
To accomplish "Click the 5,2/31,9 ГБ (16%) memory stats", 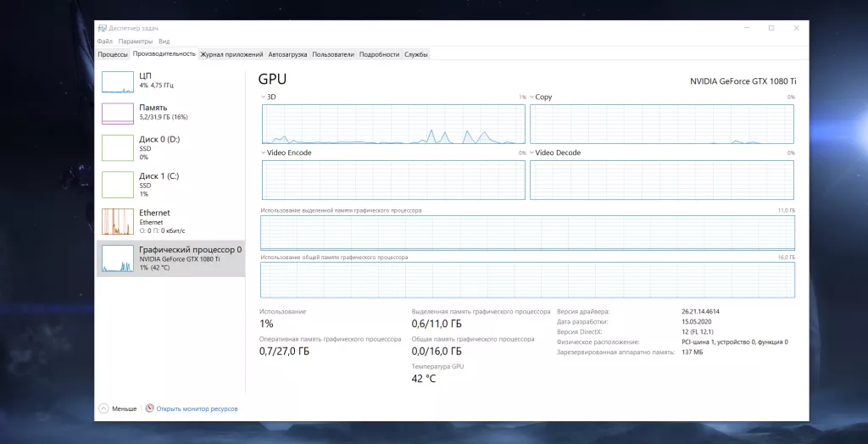I will pyautogui.click(x=164, y=118).
